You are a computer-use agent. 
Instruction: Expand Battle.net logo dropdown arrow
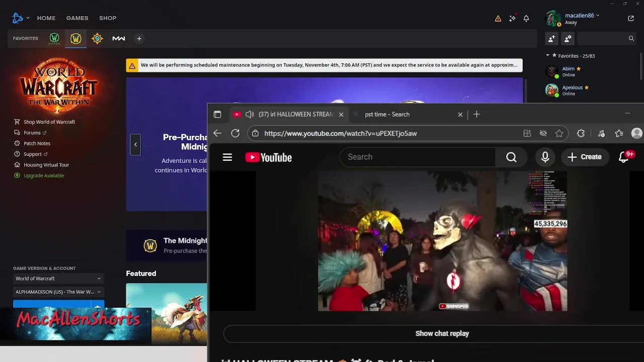pos(28,18)
